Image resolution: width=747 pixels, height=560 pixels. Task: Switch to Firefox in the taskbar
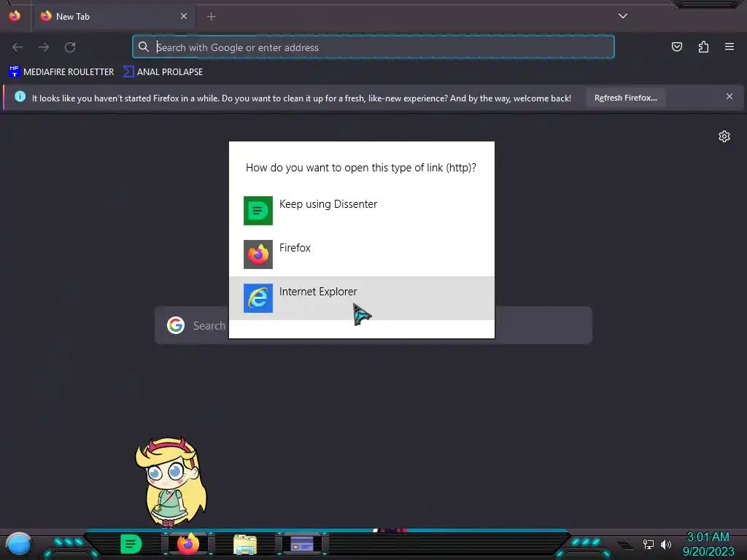(x=187, y=544)
